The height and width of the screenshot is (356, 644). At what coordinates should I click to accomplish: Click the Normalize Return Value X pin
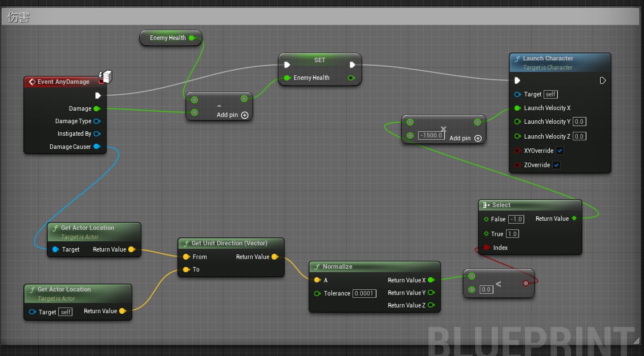pos(431,280)
